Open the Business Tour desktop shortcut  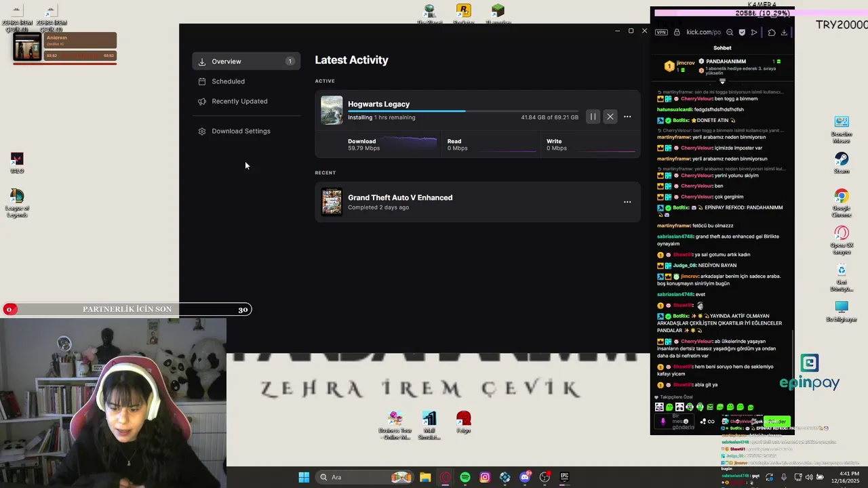coord(395,426)
